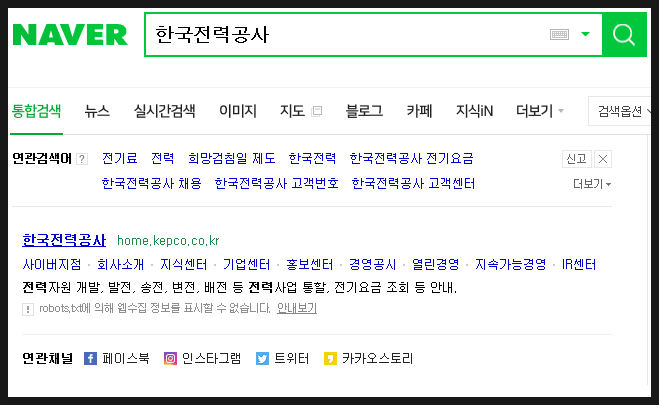Open the 페이스북 channel link
The image size is (659, 405).
point(126,358)
